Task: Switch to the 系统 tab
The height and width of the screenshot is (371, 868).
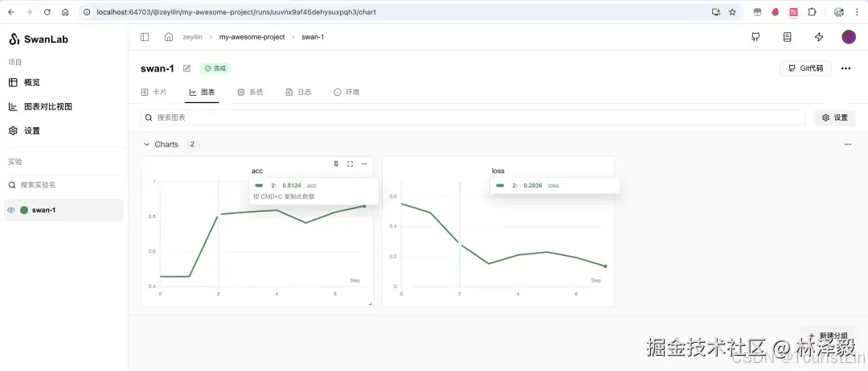Action: [x=250, y=92]
